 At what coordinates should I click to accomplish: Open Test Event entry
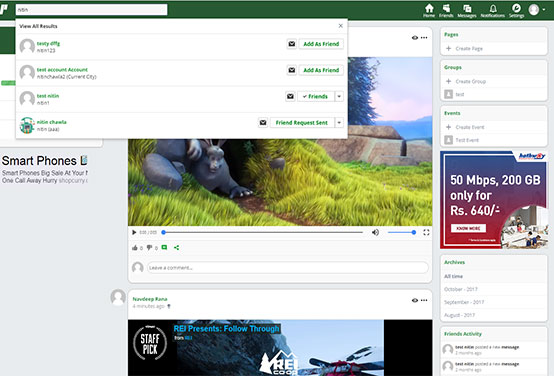click(x=467, y=140)
